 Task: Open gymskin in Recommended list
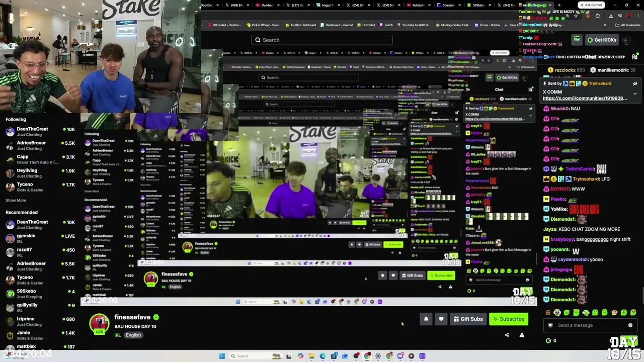(40, 238)
